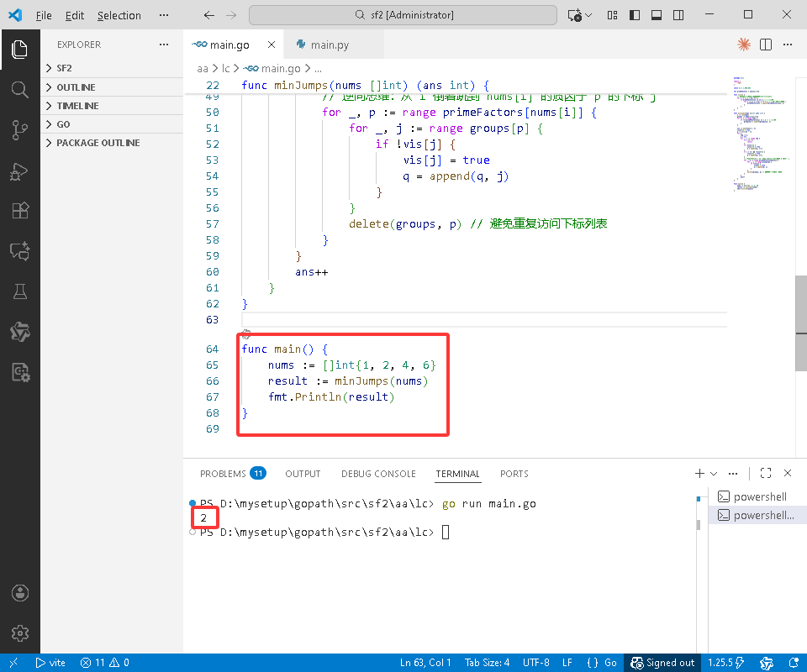Open editor More Actions ellipsis
Screen dimensions: 807x672
788,45
